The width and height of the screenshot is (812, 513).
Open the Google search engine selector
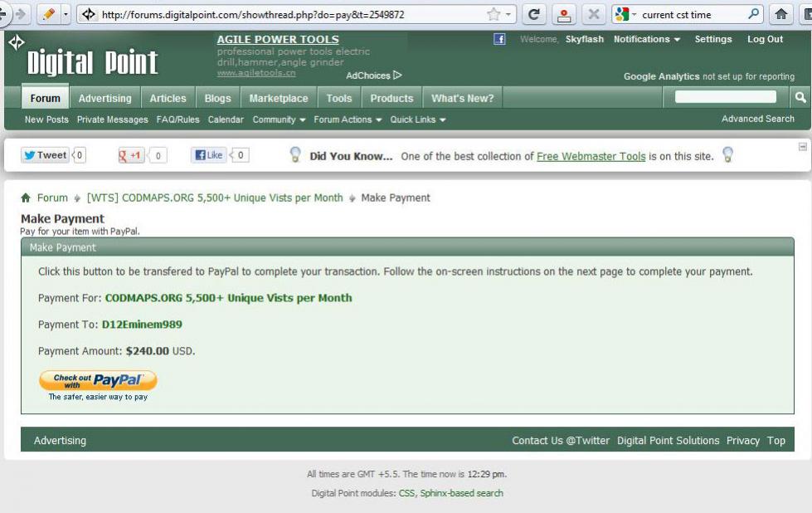click(625, 14)
